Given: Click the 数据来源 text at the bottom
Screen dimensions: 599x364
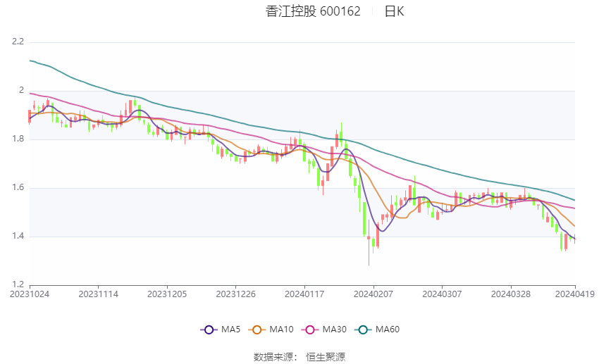Looking at the screenshot, I should (x=275, y=357).
